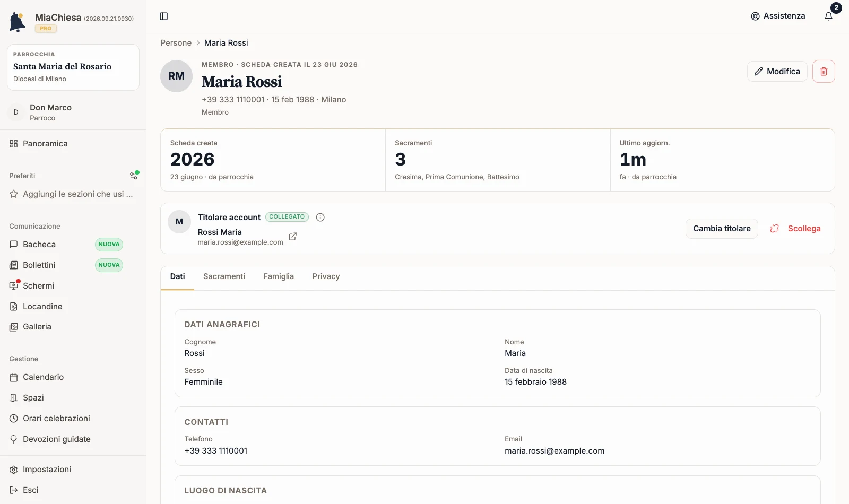Click the Impostazioni gear icon
849x504 pixels.
click(x=14, y=470)
